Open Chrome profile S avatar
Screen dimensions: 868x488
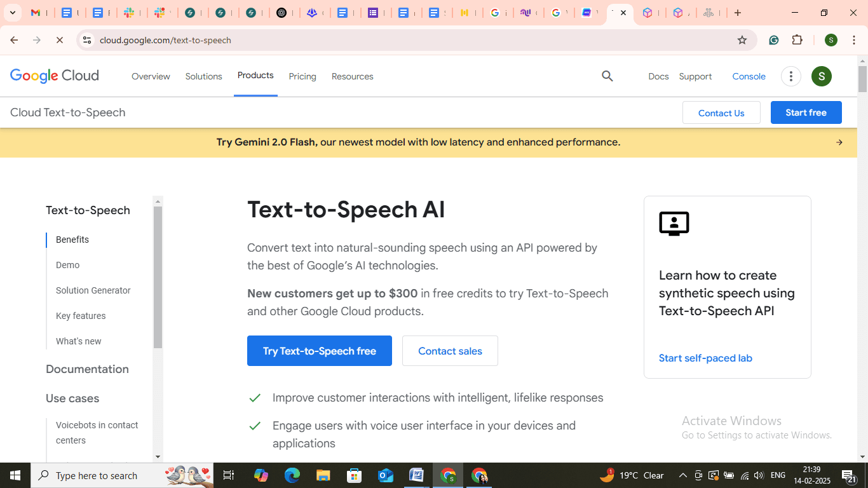[x=831, y=40]
